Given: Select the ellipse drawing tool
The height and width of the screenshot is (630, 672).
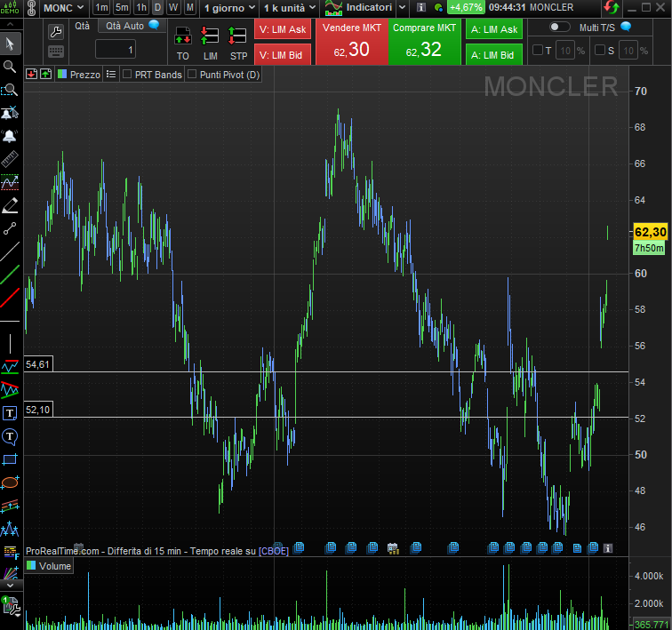Looking at the screenshot, I should point(10,482).
